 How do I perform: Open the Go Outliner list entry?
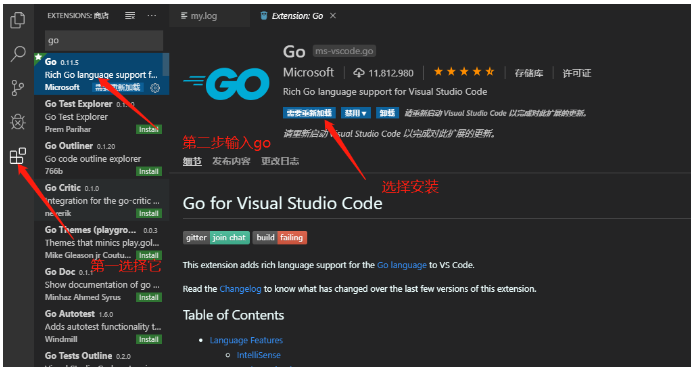[101, 159]
